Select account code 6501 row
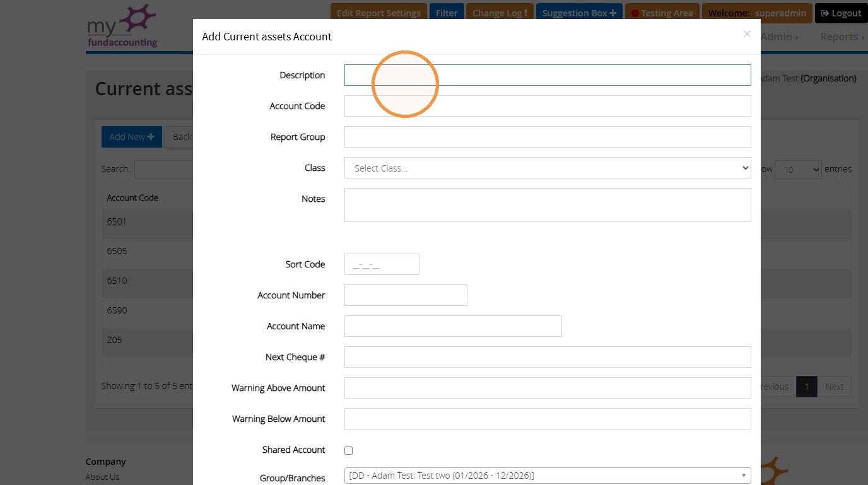The height and width of the screenshot is (485, 868). 476,224
